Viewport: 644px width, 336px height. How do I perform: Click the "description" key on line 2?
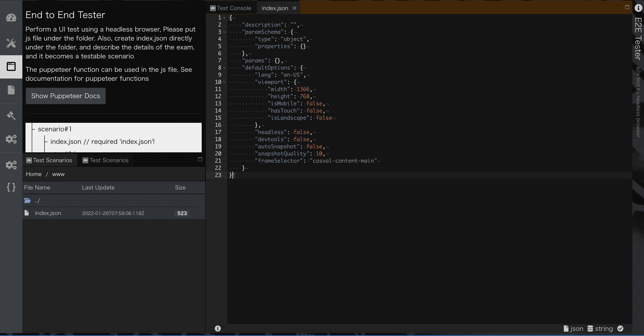click(x=263, y=25)
